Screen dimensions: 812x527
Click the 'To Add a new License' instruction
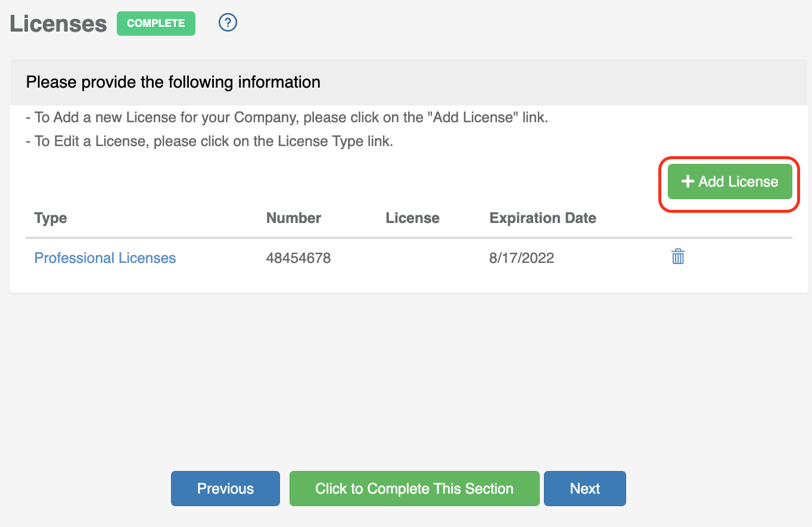click(287, 117)
